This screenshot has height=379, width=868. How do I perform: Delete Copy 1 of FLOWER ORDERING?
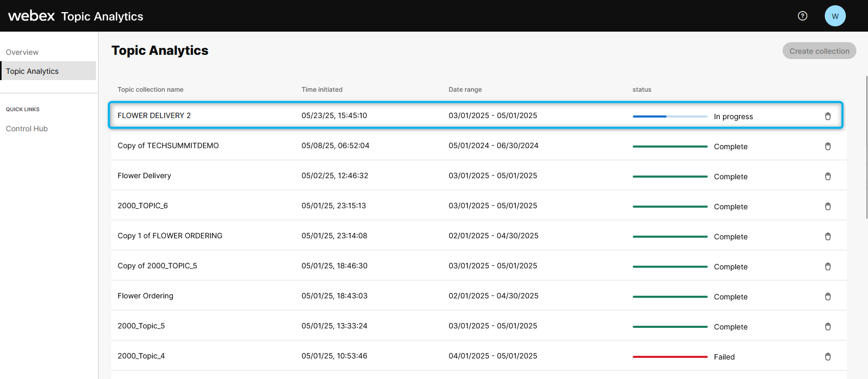[827, 237]
